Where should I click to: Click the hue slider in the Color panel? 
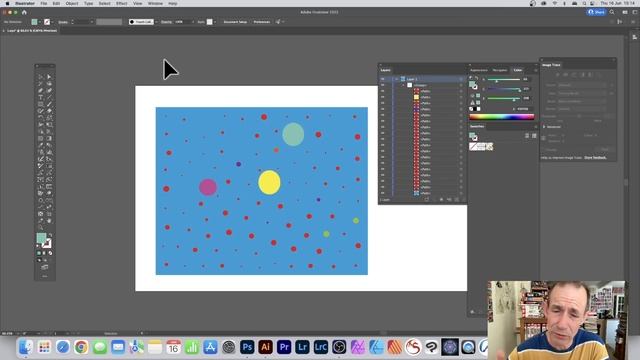pyautogui.click(x=504, y=80)
